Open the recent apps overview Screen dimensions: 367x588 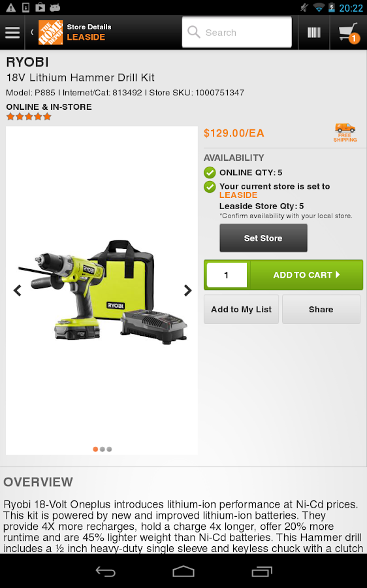(262, 572)
